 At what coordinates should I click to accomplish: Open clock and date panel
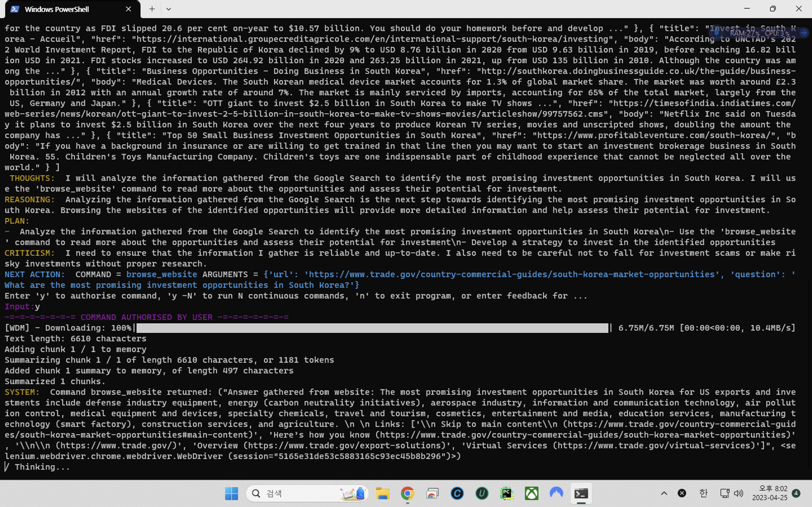(770, 493)
